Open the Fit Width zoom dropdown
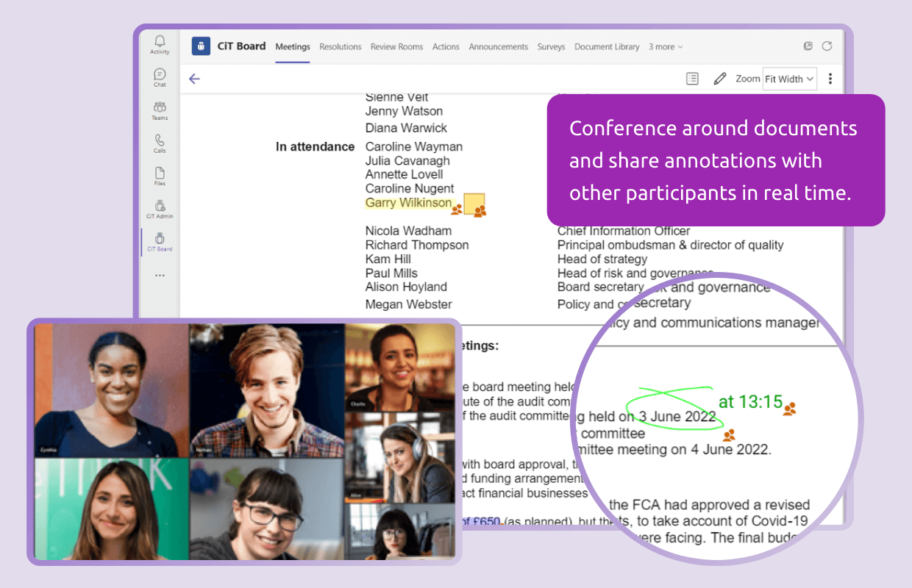912x588 pixels. (789, 79)
